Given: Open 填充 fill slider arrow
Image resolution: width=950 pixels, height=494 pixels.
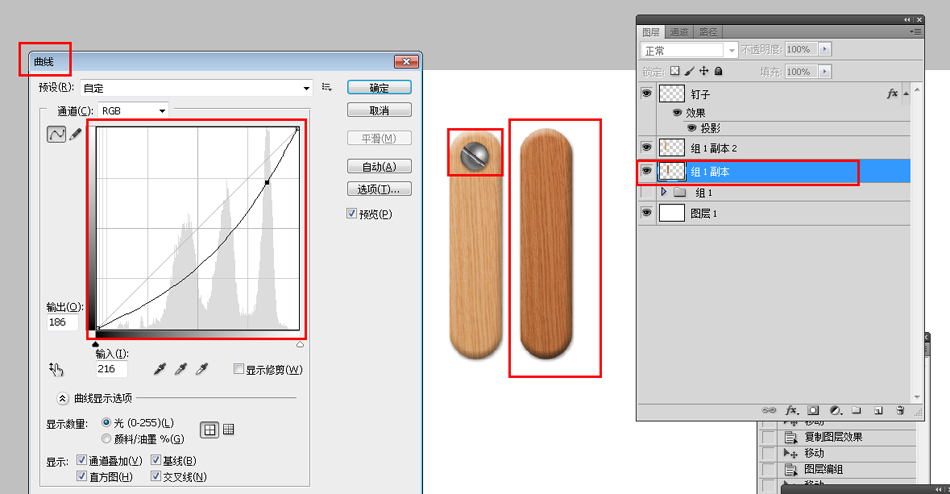Looking at the screenshot, I should click(x=825, y=72).
